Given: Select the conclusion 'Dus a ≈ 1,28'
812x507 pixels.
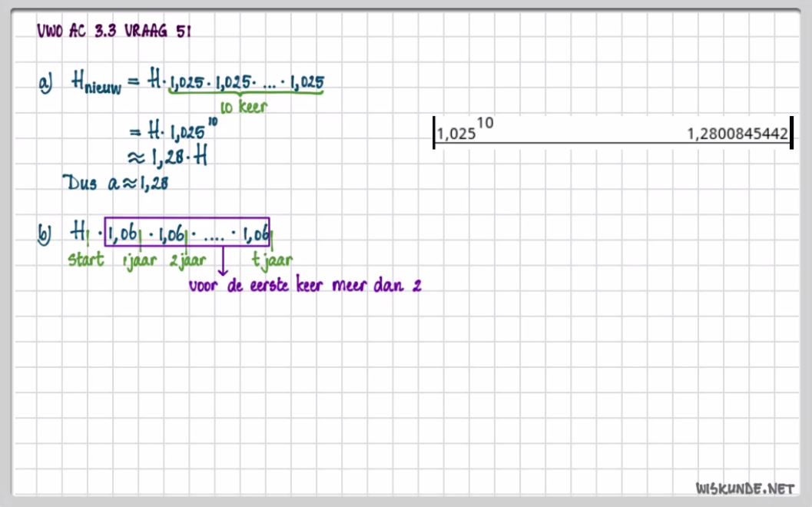Looking at the screenshot, I should 116,182.
